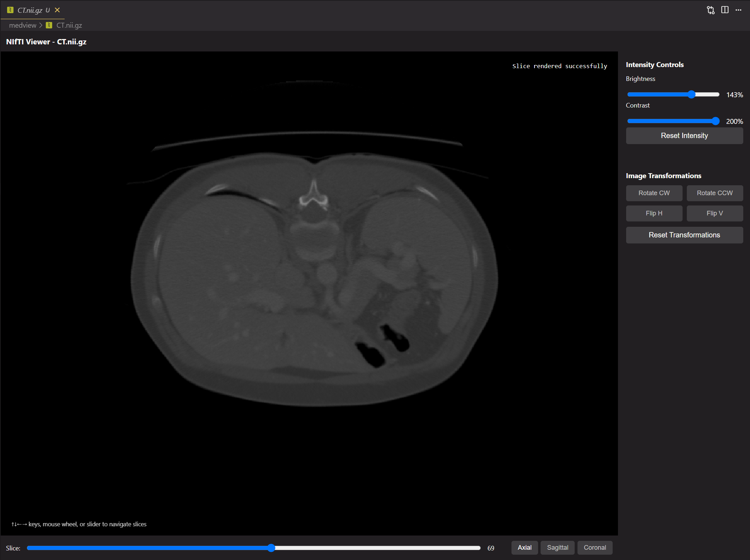Click the 200% contrast value
Screen dimensions: 750x560
pos(734,121)
